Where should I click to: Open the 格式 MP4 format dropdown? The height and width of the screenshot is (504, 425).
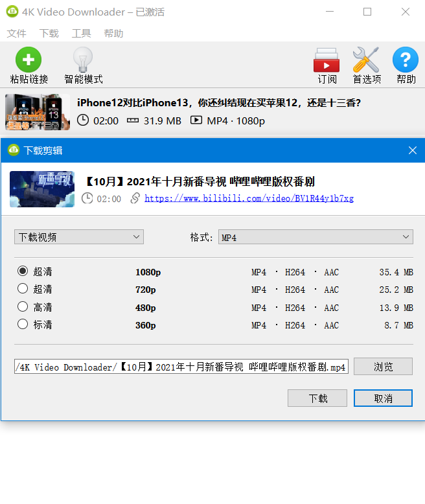click(316, 237)
